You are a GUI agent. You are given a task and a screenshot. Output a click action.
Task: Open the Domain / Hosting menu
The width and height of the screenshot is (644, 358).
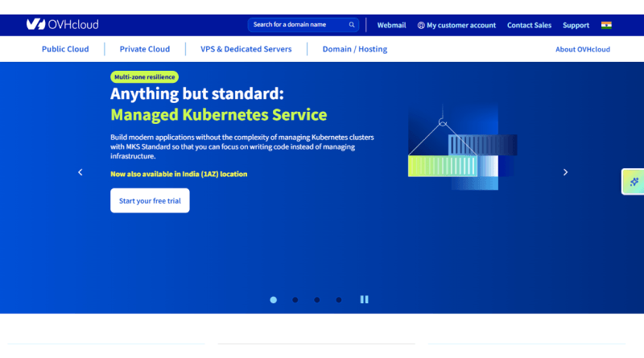tap(355, 49)
